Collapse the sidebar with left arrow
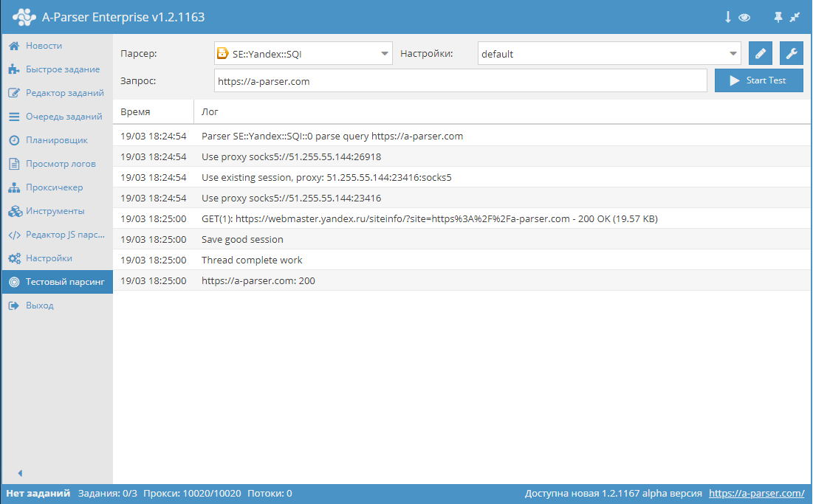This screenshot has width=813, height=504. (20, 473)
